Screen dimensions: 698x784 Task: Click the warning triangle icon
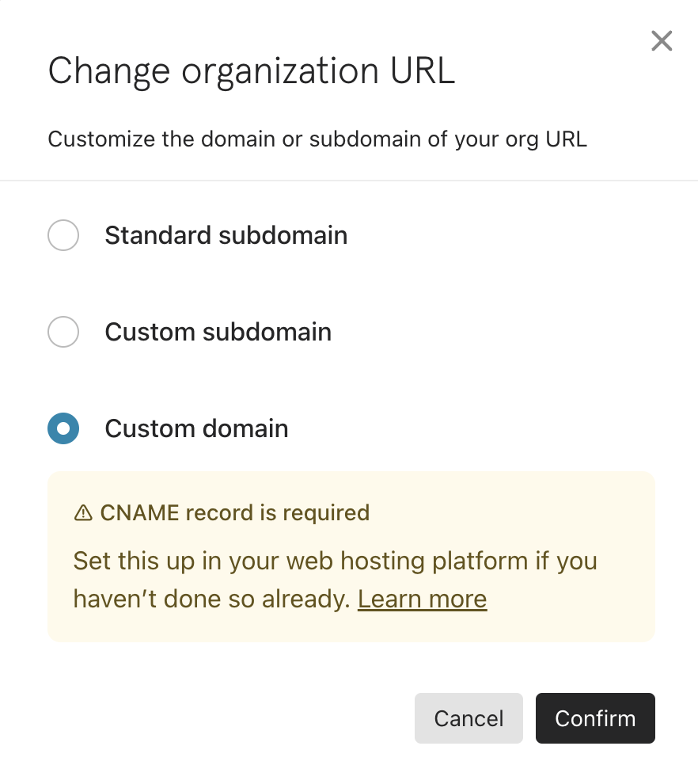(x=83, y=513)
